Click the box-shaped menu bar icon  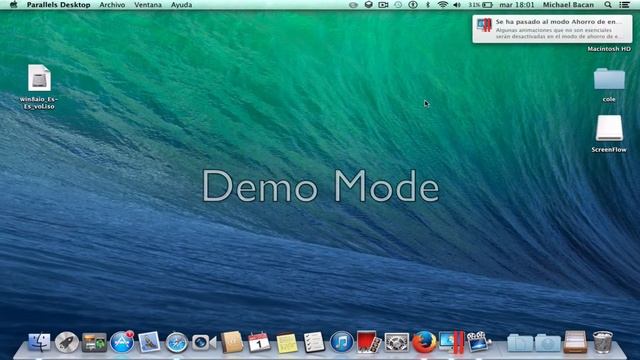(368, 5)
